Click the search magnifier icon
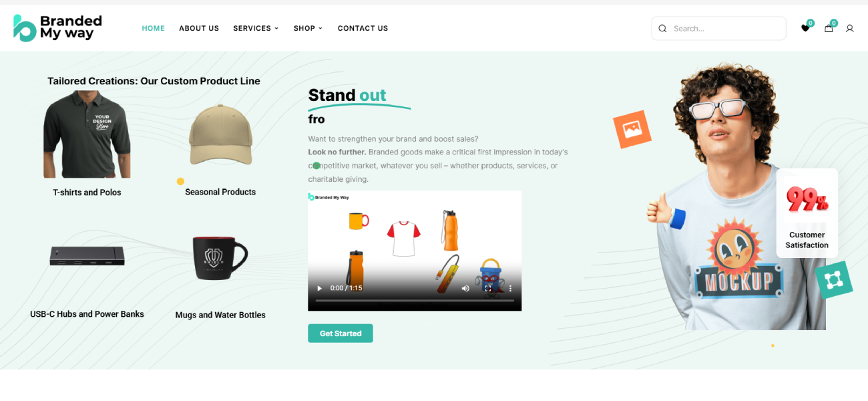This screenshot has height=401, width=868. 662,28
